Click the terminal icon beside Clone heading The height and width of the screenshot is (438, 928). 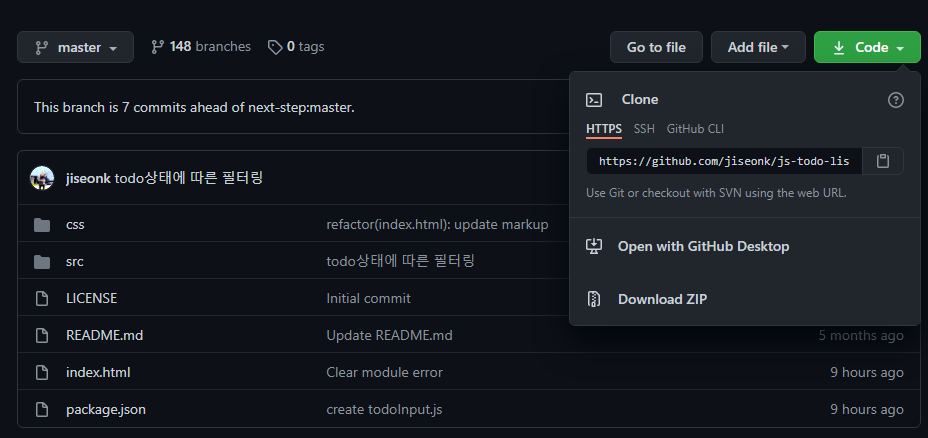coord(594,100)
